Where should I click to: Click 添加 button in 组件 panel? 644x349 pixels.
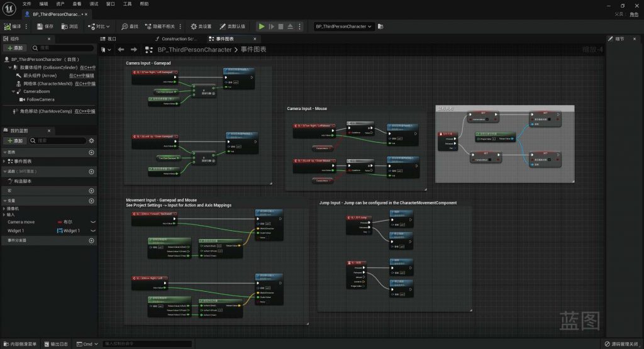click(15, 48)
